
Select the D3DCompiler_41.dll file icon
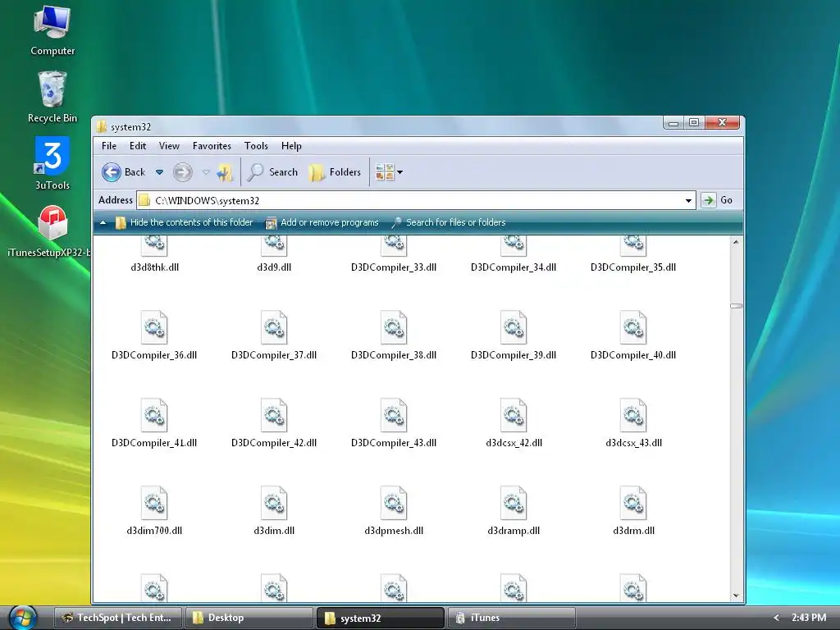[x=154, y=415]
